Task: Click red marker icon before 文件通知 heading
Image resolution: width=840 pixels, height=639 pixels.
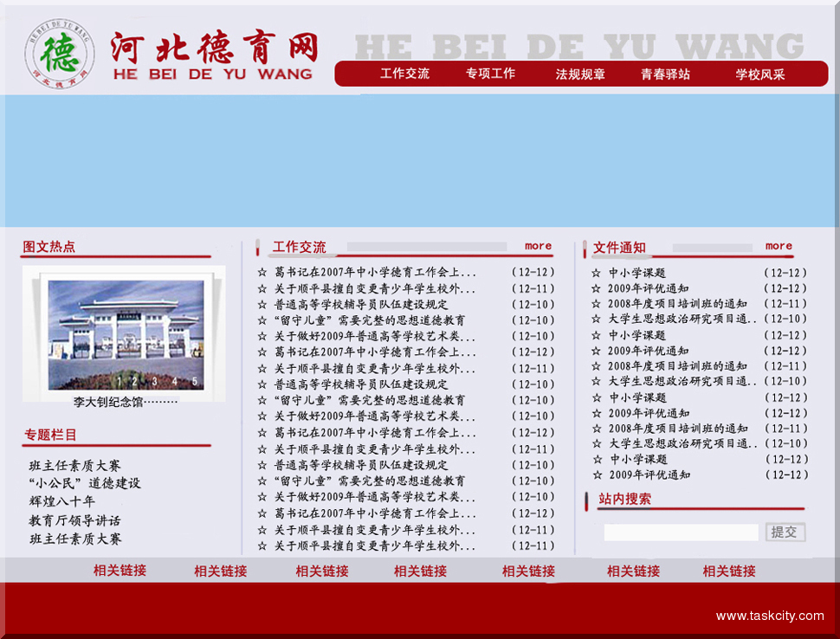Action: (x=584, y=247)
